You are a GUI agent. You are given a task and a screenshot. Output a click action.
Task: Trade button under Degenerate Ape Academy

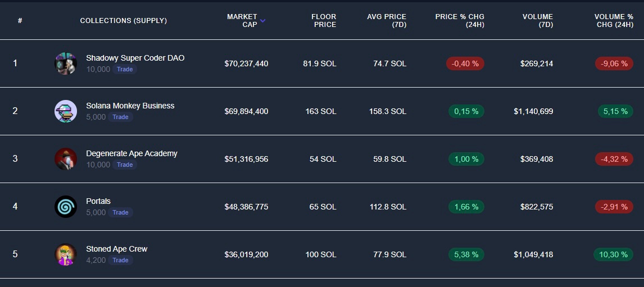pos(125,165)
